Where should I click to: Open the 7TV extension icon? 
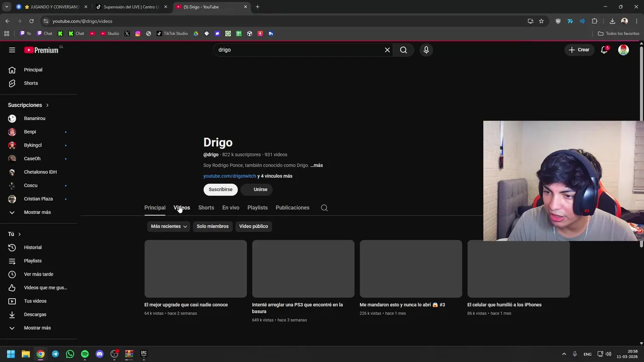(570, 21)
